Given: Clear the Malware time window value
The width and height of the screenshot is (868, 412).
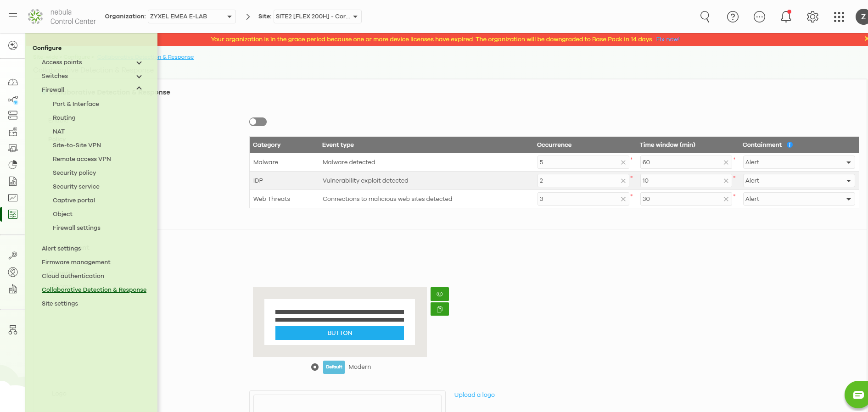Looking at the screenshot, I should (726, 162).
